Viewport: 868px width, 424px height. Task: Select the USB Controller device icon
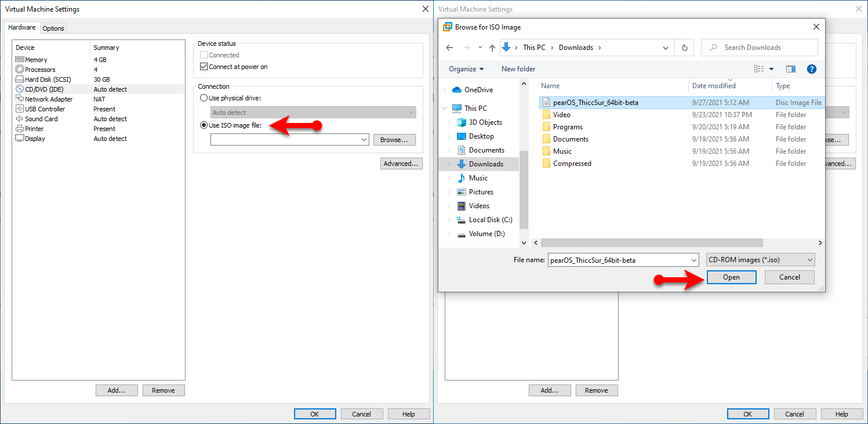20,109
